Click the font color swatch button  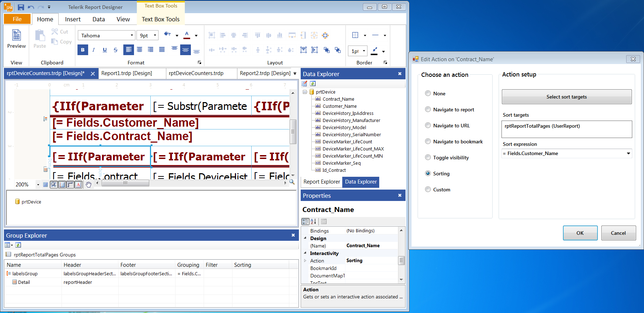(187, 35)
